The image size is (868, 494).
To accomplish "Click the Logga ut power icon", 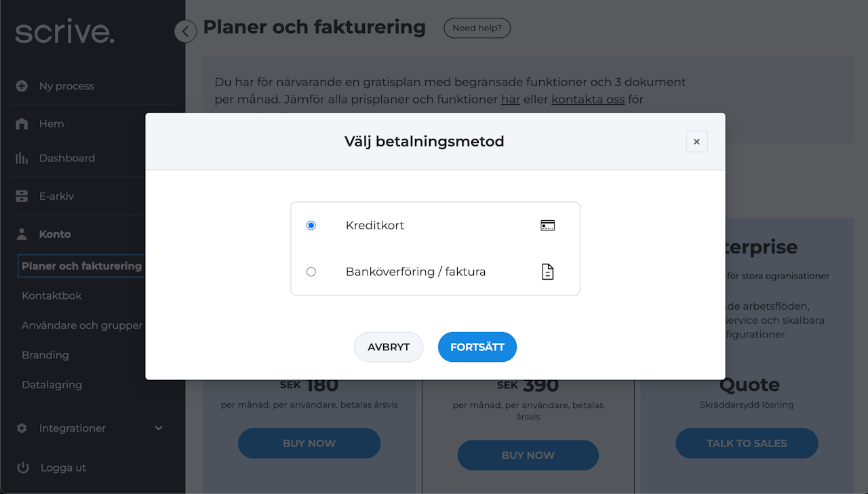I will tap(23, 468).
